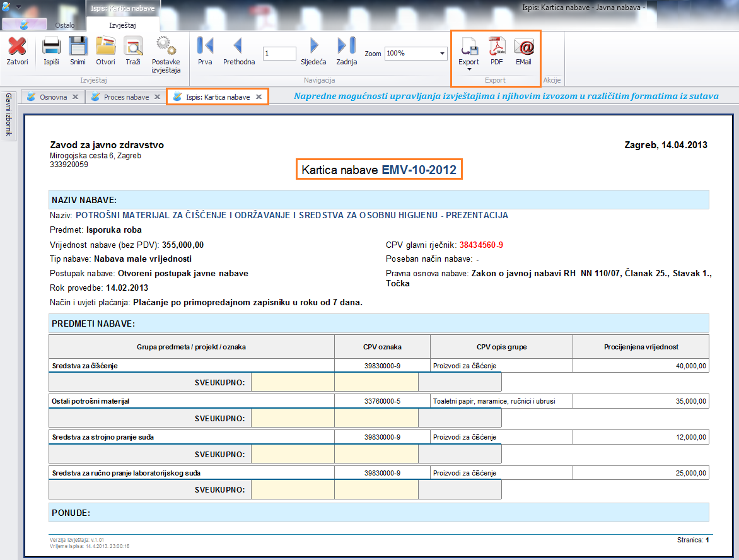Click CPV code 38434560-9
This screenshot has height=560, width=739.
(481, 245)
